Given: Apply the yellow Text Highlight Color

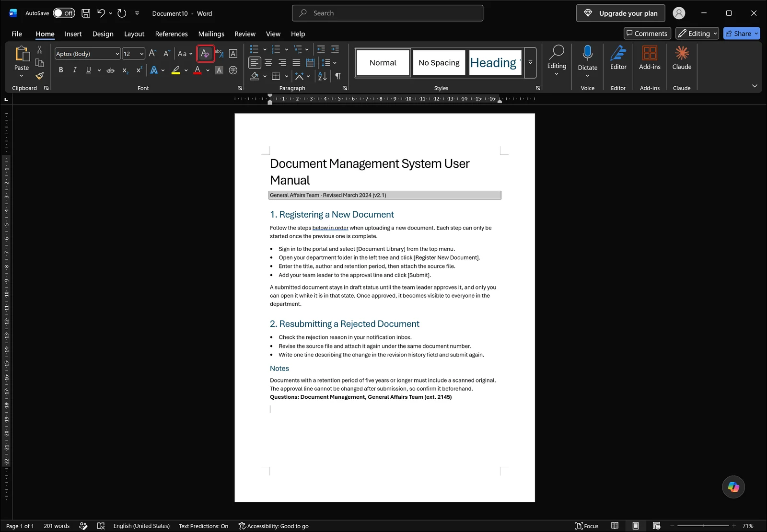Looking at the screenshot, I should (x=176, y=70).
